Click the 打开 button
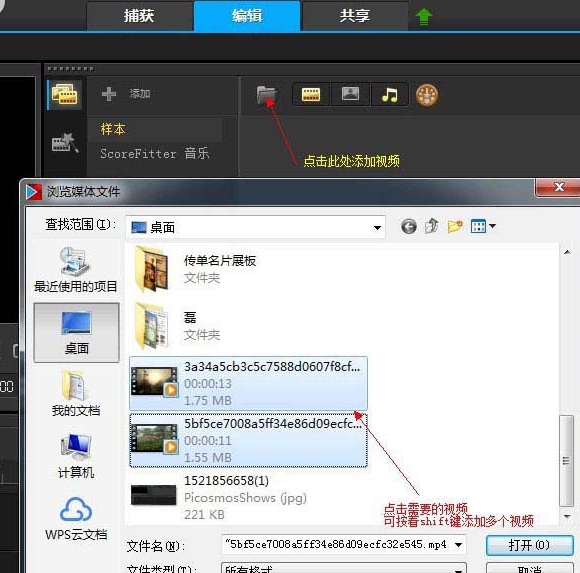The width and height of the screenshot is (580, 573). pyautogui.click(x=529, y=545)
